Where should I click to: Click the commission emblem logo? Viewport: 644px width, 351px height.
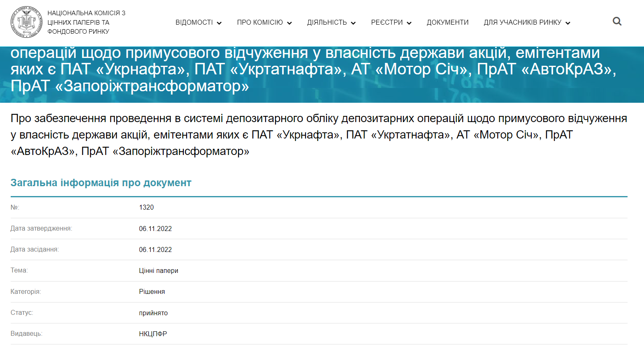[26, 22]
